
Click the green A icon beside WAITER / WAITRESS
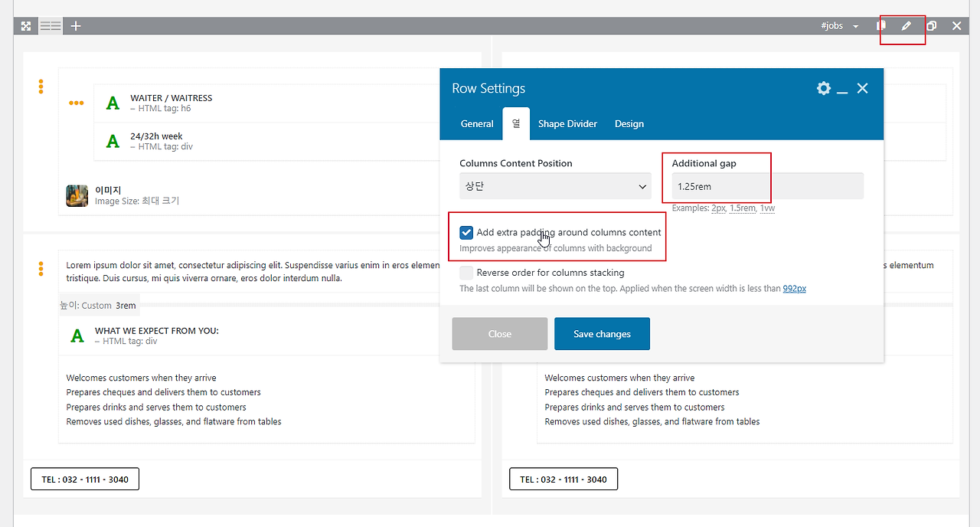coord(113,103)
